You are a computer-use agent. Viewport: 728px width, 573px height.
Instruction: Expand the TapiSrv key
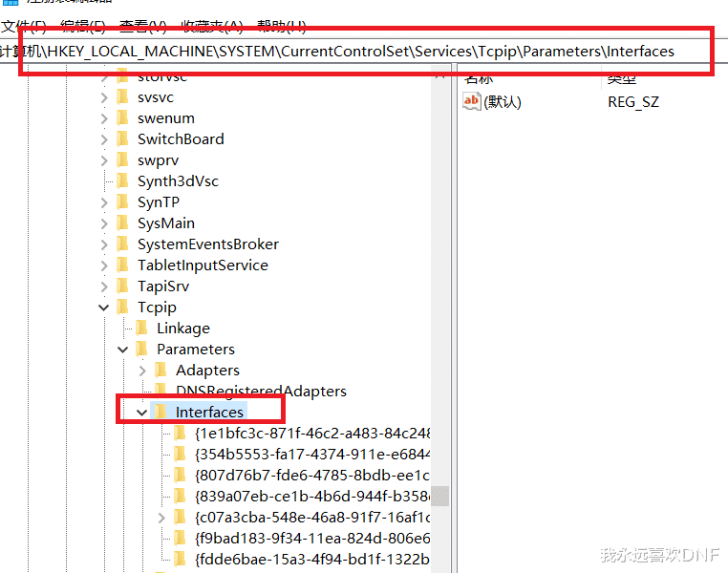[x=104, y=286]
